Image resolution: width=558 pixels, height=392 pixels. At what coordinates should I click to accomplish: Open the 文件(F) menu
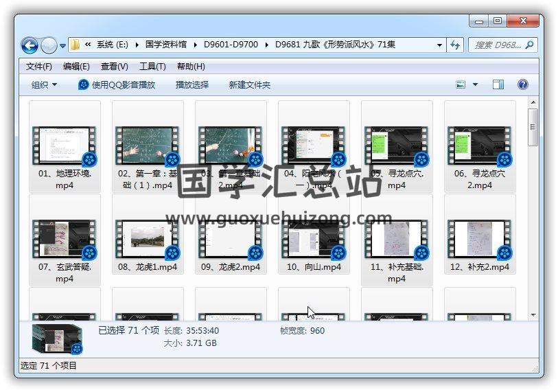(39, 67)
